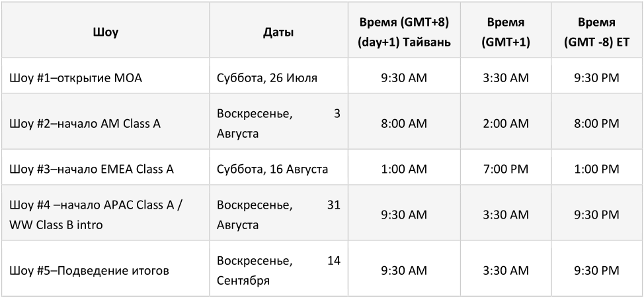Click the "Шоу" column header
Viewport: 644px width, 298px height.
[106, 32]
